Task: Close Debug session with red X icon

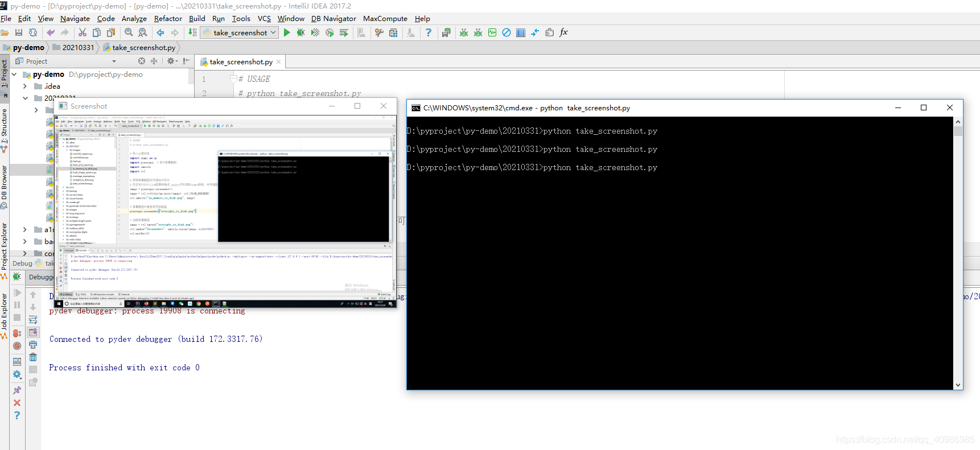Action: pos(17,403)
